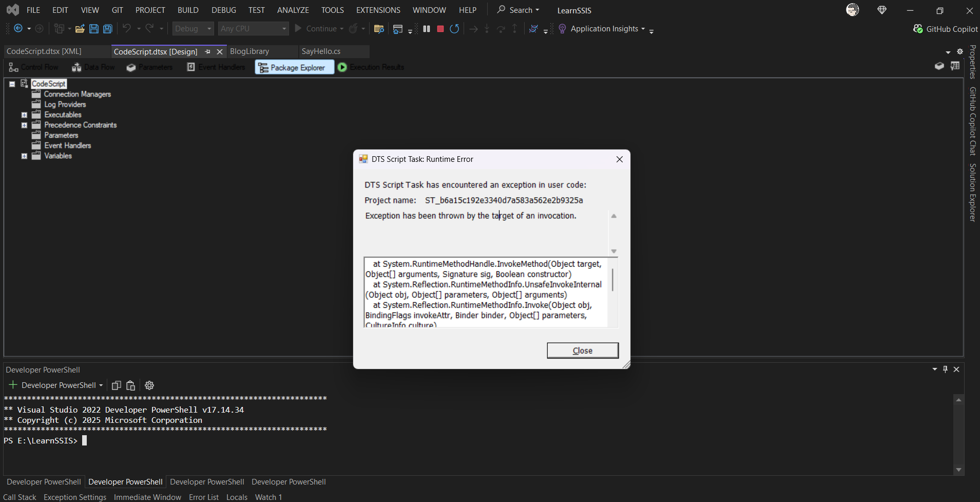Open the Immediate Window bottom tab

tap(147, 497)
